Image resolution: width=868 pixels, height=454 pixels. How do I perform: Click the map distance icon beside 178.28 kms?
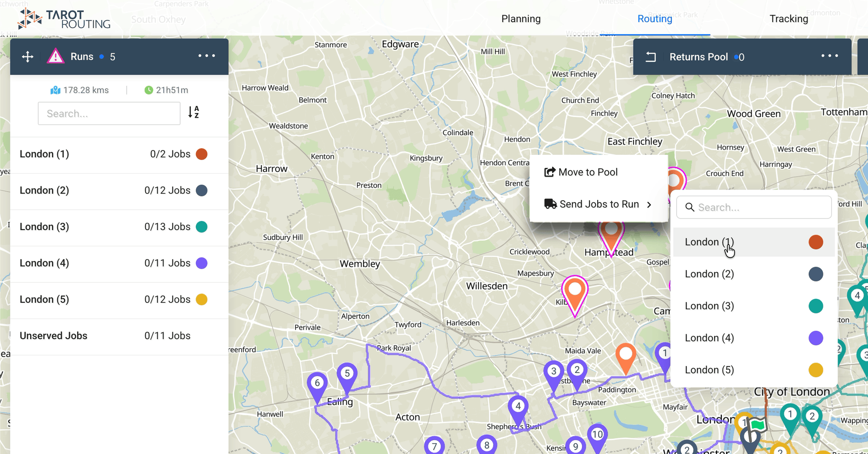click(x=55, y=90)
